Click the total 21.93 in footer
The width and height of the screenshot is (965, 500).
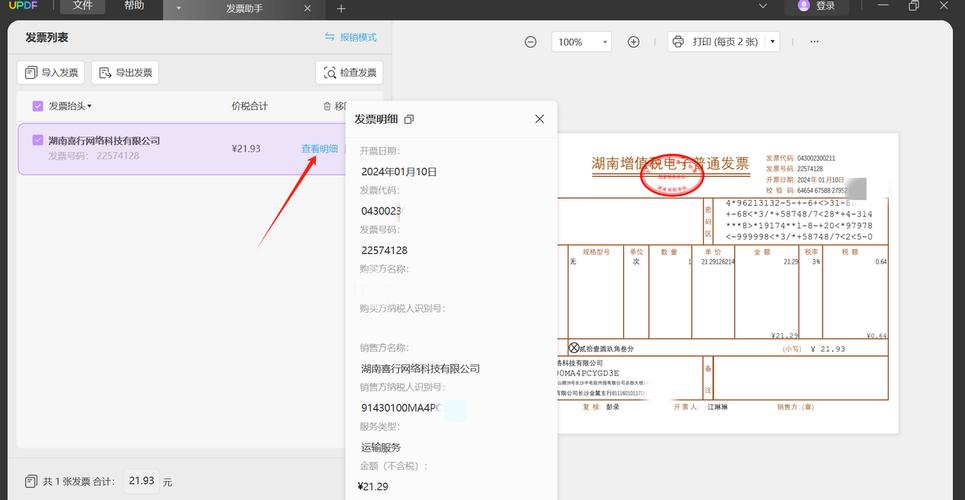[142, 481]
